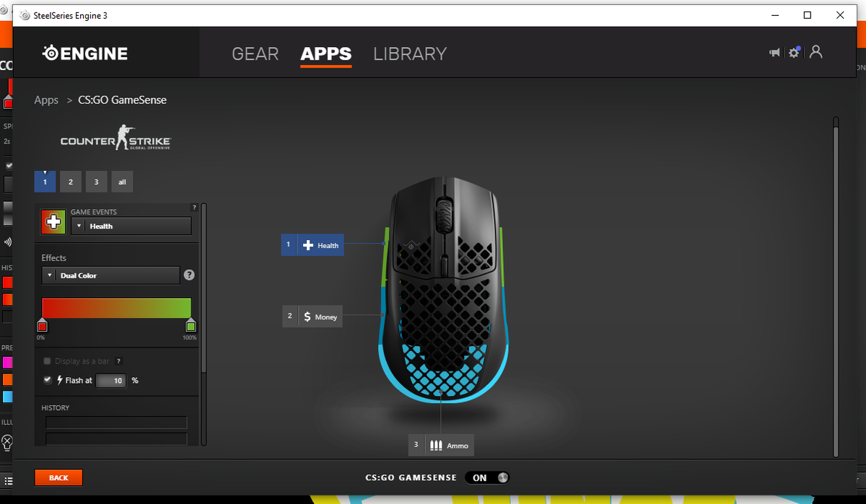
Task: Click the second History entry box
Action: (116, 438)
